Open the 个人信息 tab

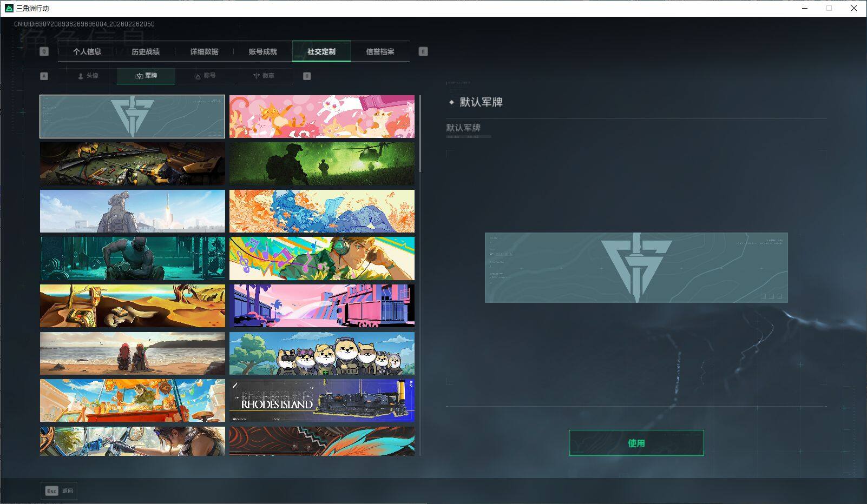tap(87, 51)
